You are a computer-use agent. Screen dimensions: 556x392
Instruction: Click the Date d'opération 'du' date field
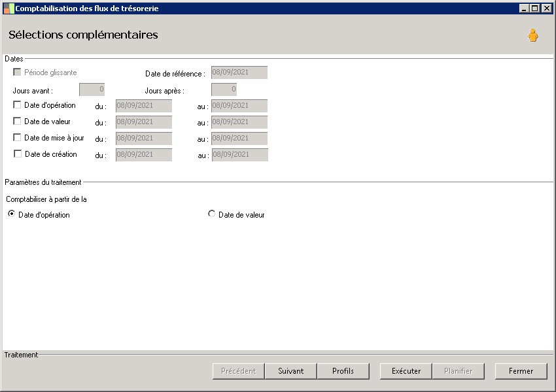pos(143,106)
